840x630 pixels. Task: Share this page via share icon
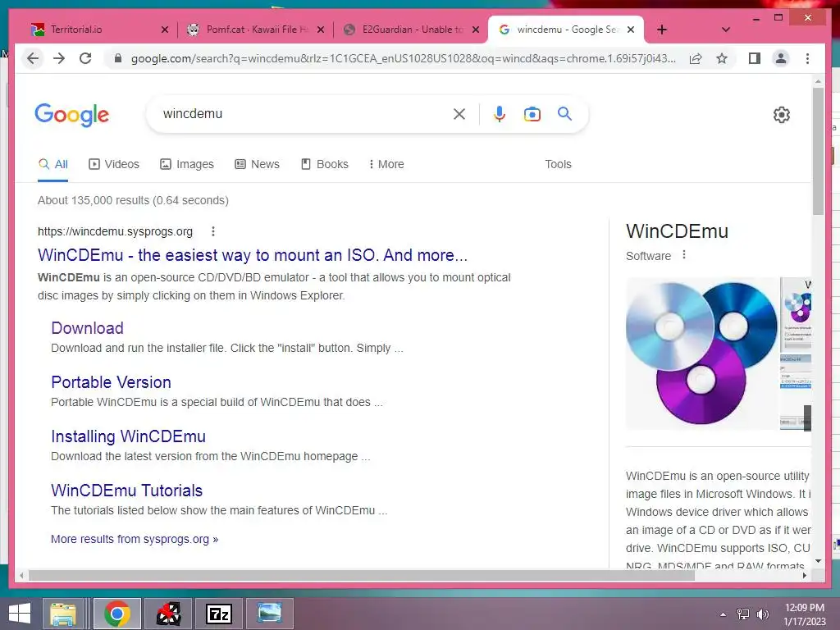tap(696, 58)
